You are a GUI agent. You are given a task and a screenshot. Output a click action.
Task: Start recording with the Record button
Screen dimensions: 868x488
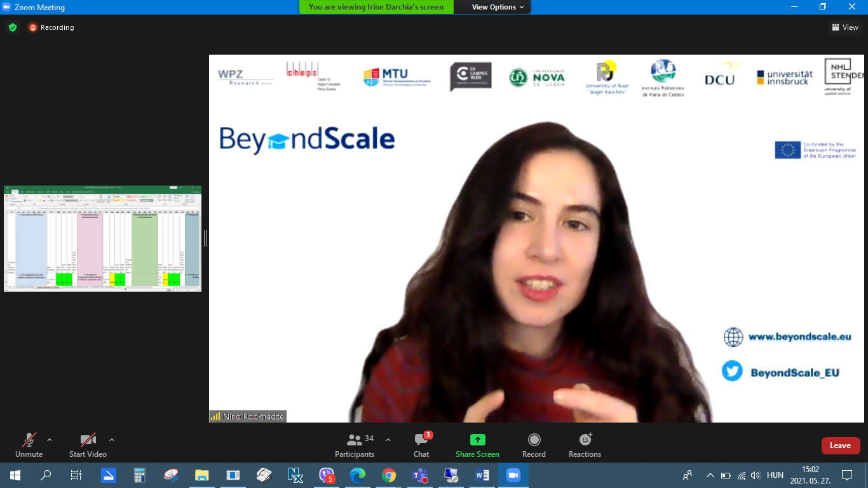[534, 445]
